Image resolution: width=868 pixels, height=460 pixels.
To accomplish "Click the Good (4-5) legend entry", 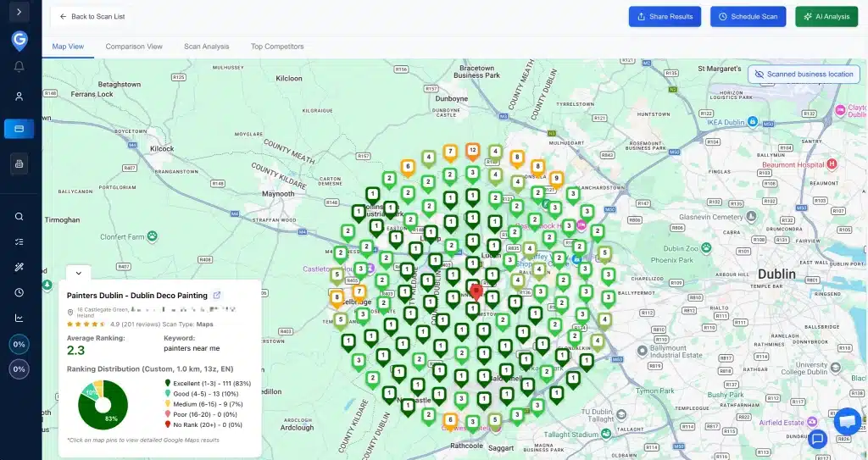I will point(202,394).
